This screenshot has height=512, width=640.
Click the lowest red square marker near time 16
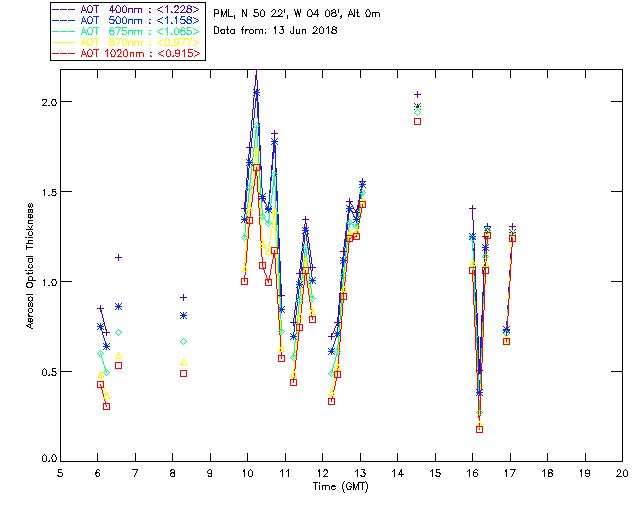[480, 429]
